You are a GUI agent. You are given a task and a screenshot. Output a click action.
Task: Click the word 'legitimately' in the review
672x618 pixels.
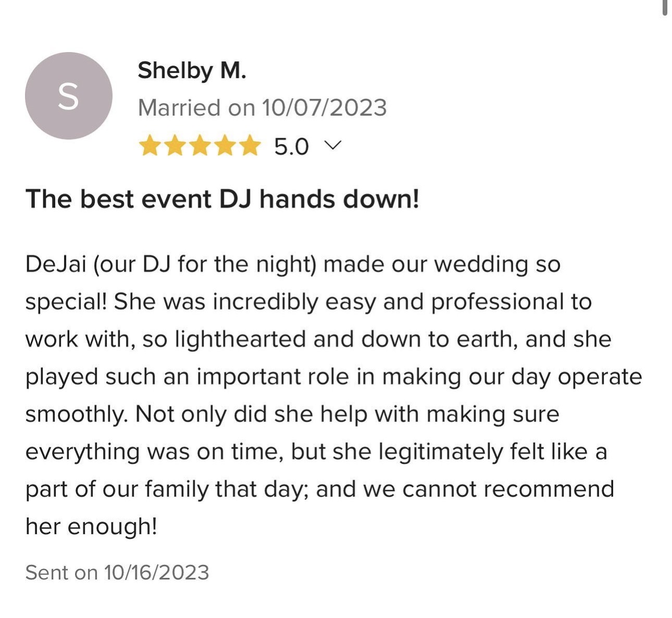click(x=437, y=452)
